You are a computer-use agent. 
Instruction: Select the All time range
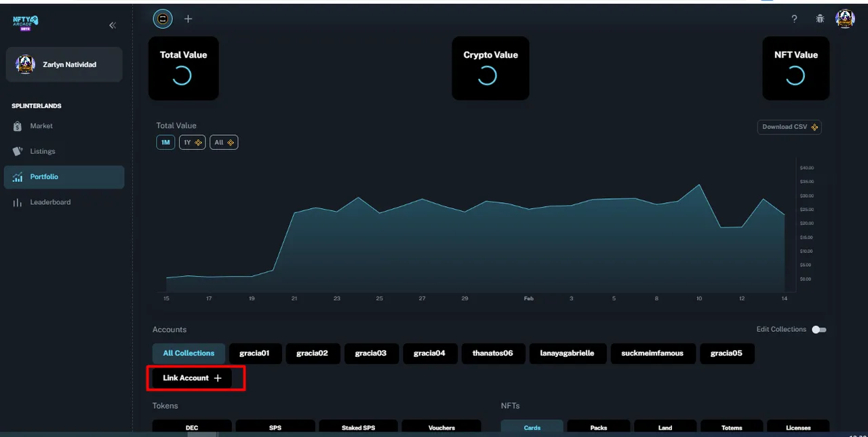click(224, 142)
